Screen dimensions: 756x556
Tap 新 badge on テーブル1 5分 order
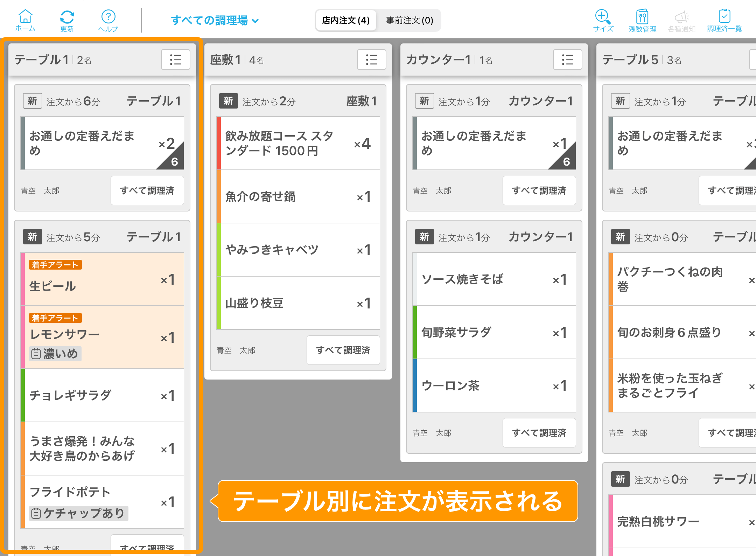point(33,237)
